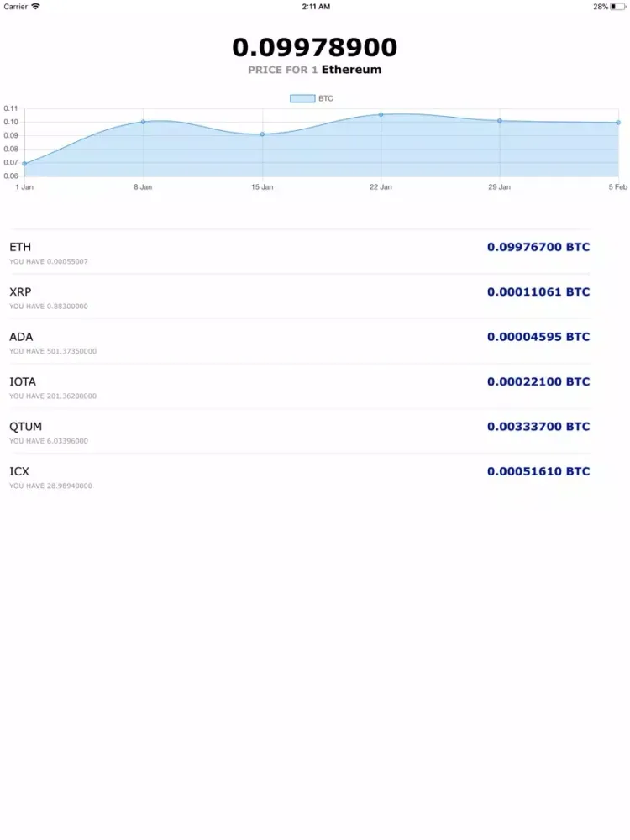The height and width of the screenshot is (840, 630).
Task: Select the ADA coin row label
Action: tap(21, 337)
